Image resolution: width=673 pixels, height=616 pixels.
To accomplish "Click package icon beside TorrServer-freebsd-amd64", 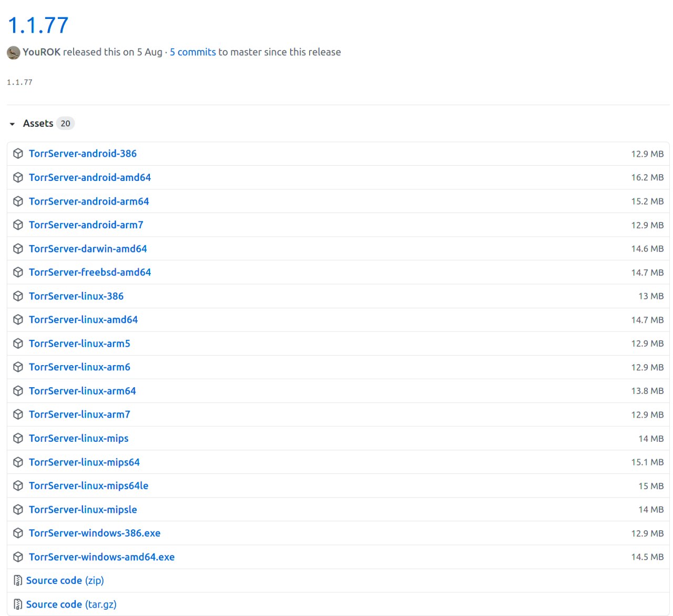I will (18, 272).
